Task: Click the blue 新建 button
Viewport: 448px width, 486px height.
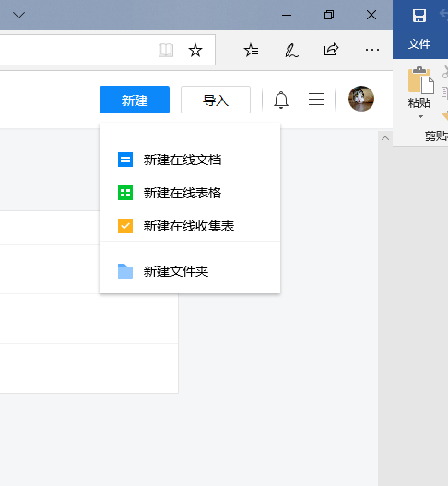Action: 135,100
